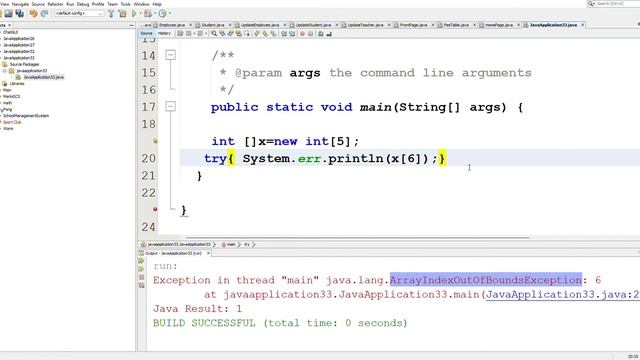This screenshot has width=640, height=360.
Task: Switch to the Student.java tab
Action: click(x=213, y=25)
